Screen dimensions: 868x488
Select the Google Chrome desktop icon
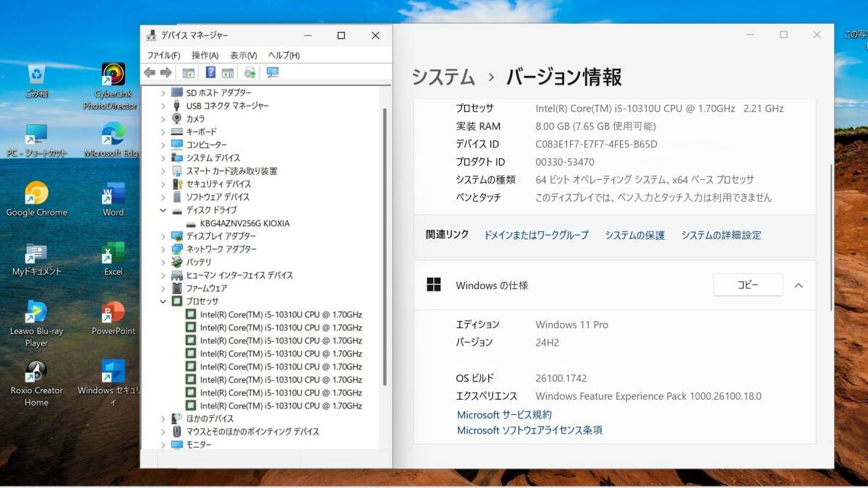point(36,194)
